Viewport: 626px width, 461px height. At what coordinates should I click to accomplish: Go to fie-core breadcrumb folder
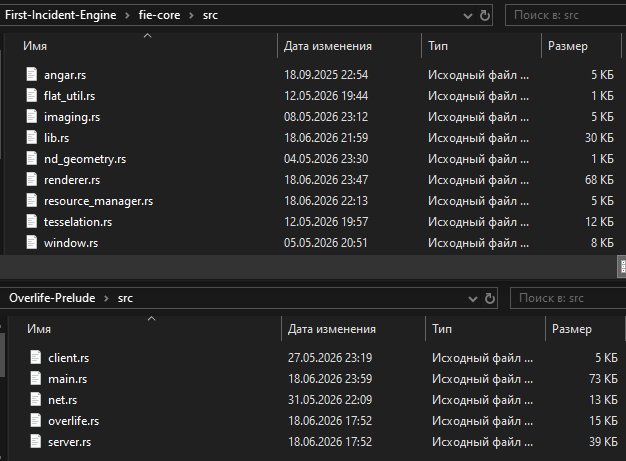159,15
